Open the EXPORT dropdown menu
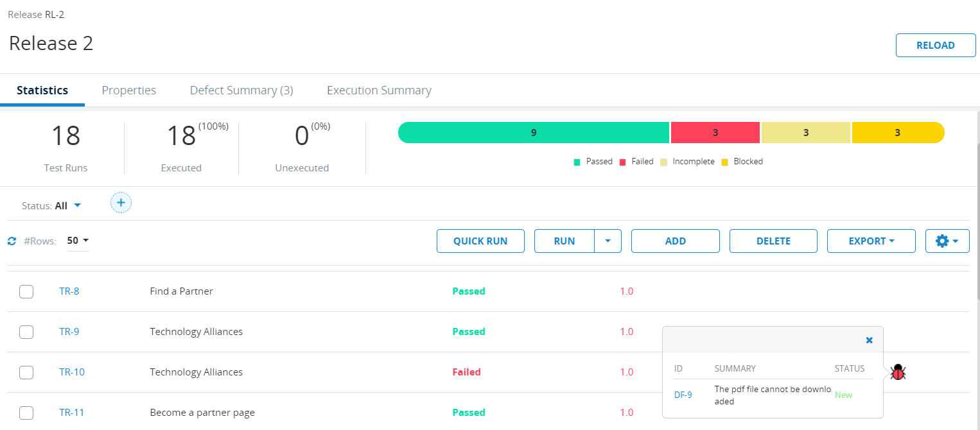The height and width of the screenshot is (430, 980). [x=871, y=241]
